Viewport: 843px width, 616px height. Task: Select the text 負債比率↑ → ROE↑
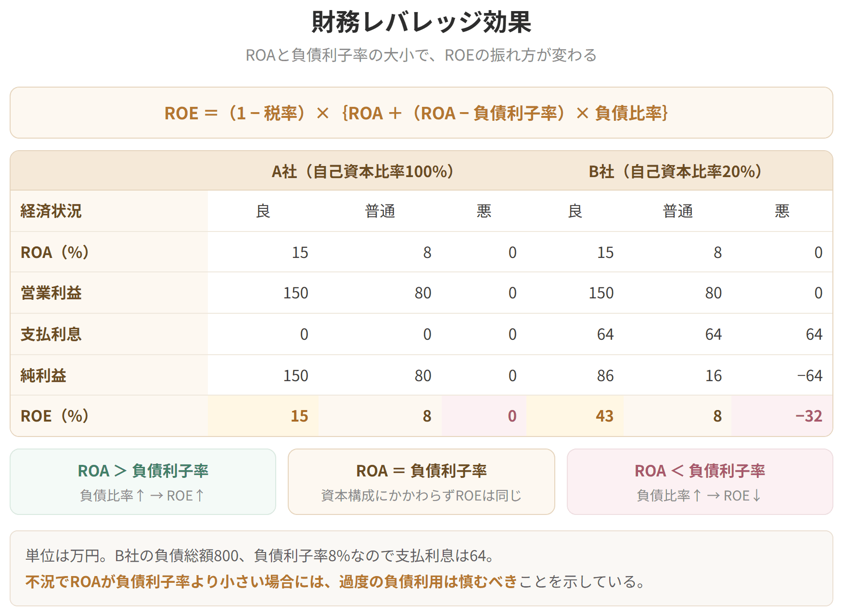[143, 496]
